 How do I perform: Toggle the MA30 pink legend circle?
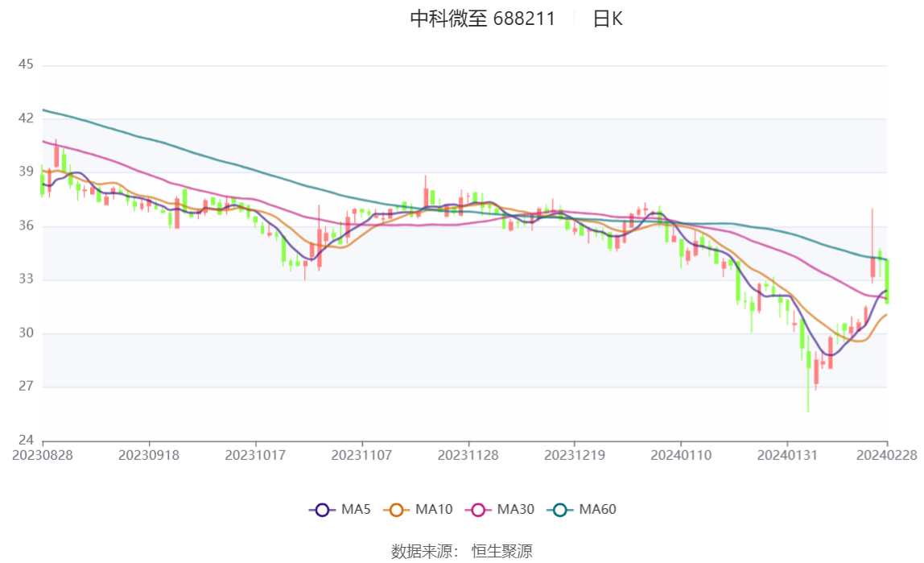point(478,510)
